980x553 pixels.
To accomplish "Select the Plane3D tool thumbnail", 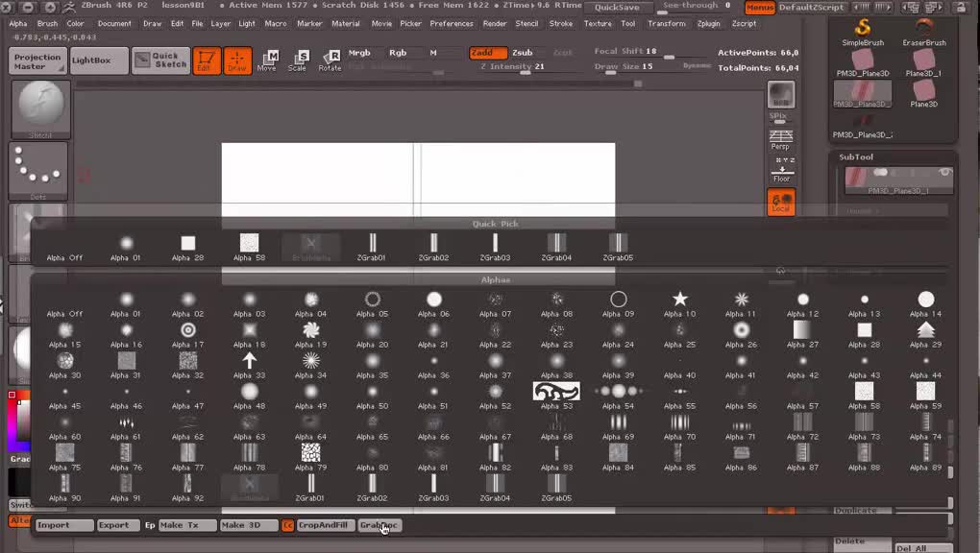I will click(924, 94).
